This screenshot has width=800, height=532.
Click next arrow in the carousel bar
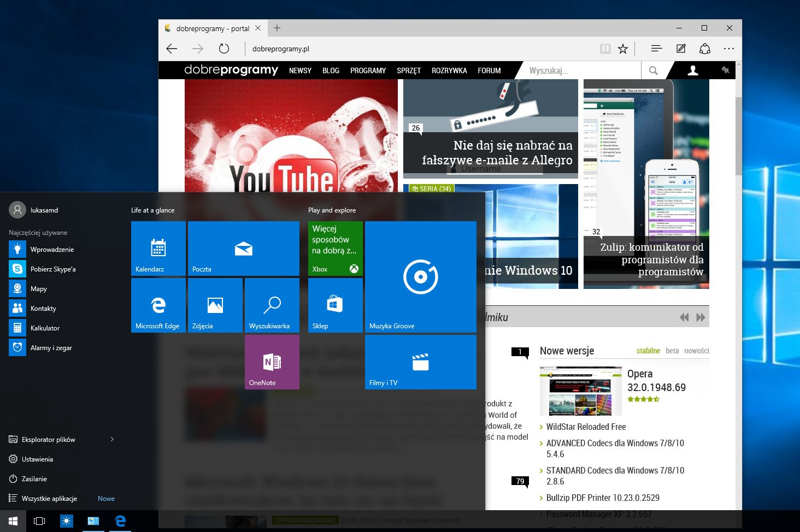click(701, 317)
